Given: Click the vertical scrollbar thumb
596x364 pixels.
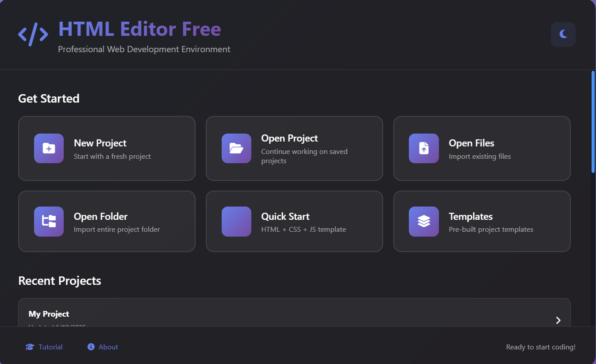Looking at the screenshot, I should tap(593, 122).
